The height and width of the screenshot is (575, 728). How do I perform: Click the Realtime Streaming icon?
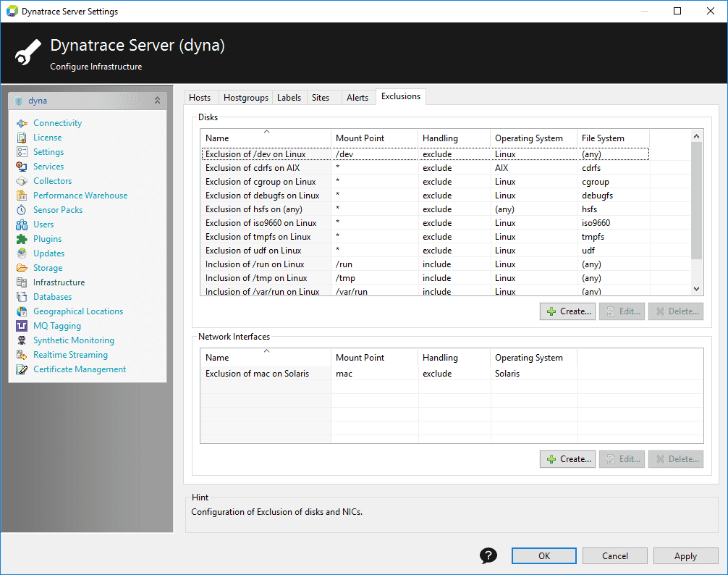22,355
